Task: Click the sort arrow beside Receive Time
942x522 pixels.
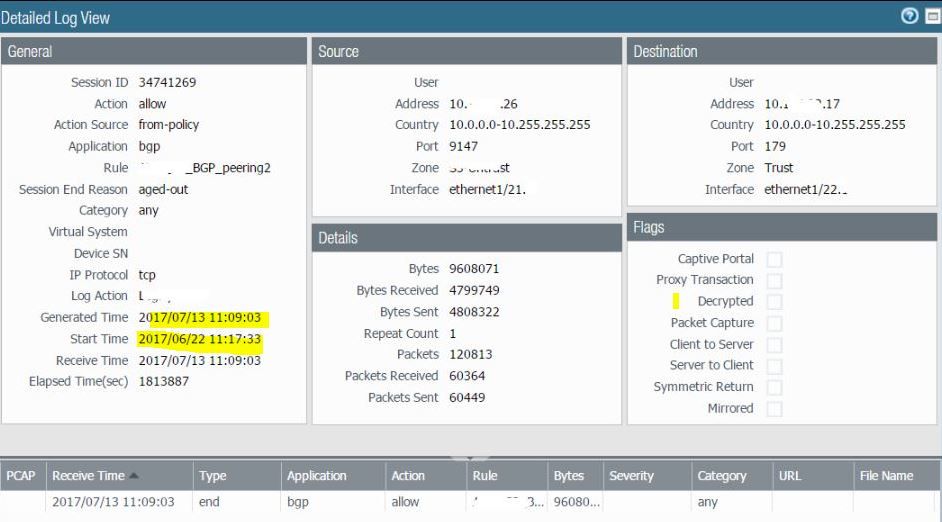Action: [x=134, y=476]
